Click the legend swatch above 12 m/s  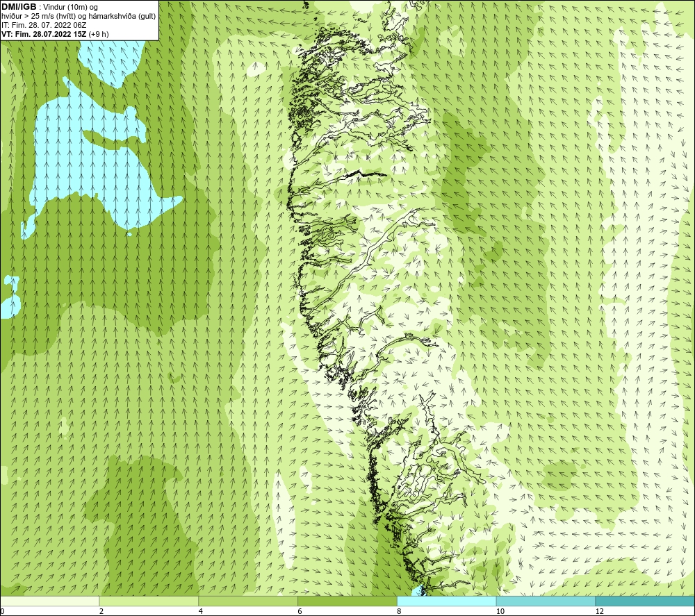tap(646, 601)
